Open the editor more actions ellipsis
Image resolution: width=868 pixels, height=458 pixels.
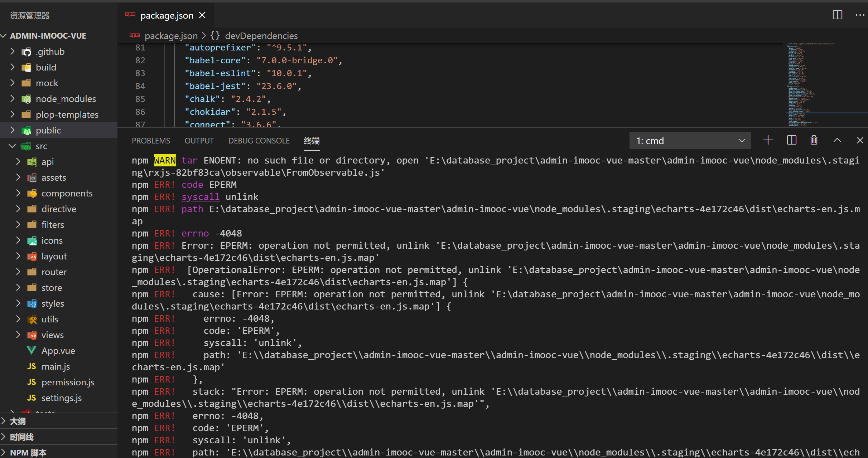(859, 15)
